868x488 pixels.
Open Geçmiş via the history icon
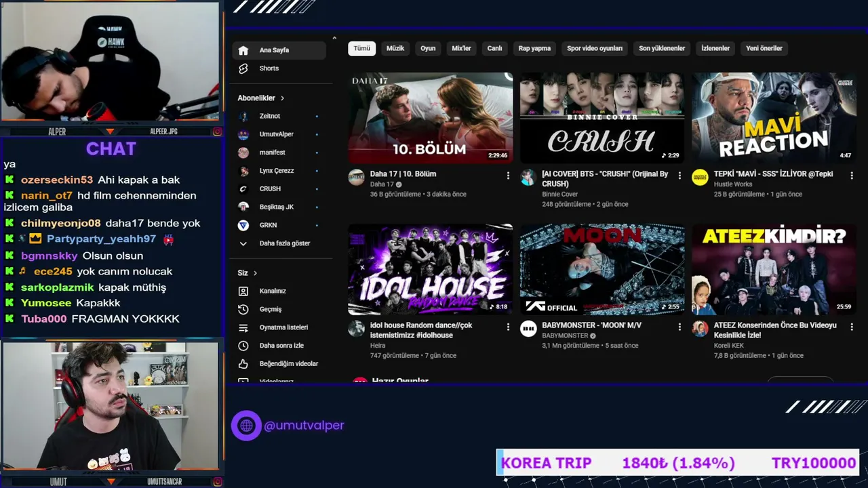point(243,309)
